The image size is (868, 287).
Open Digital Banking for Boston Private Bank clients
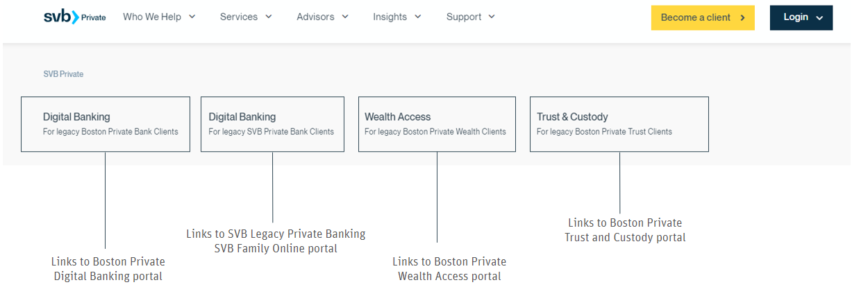(106, 124)
